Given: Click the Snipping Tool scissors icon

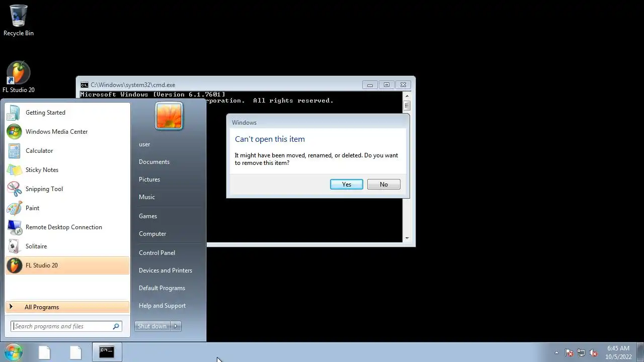Looking at the screenshot, I should 14,189.
